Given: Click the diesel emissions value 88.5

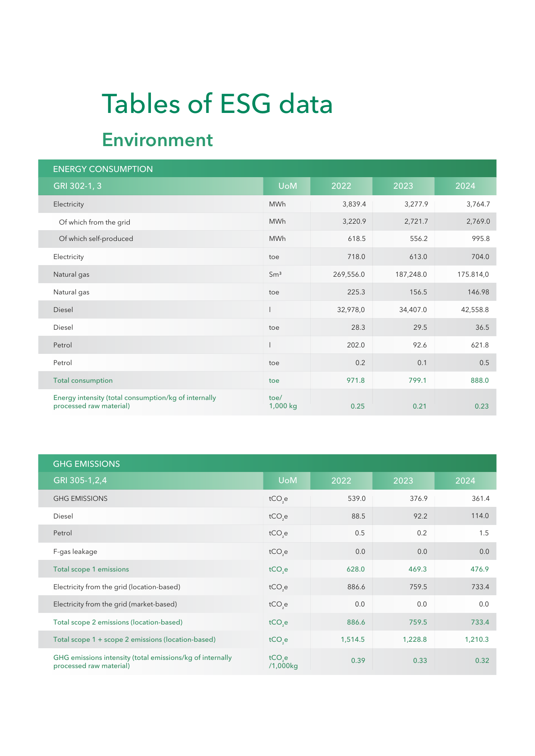Looking at the screenshot, I should [x=358, y=515].
